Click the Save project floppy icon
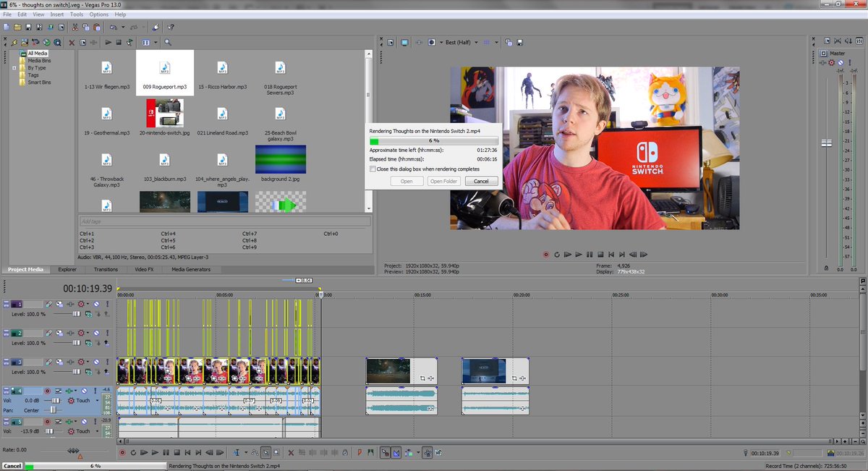The image size is (868, 471). coord(28,27)
